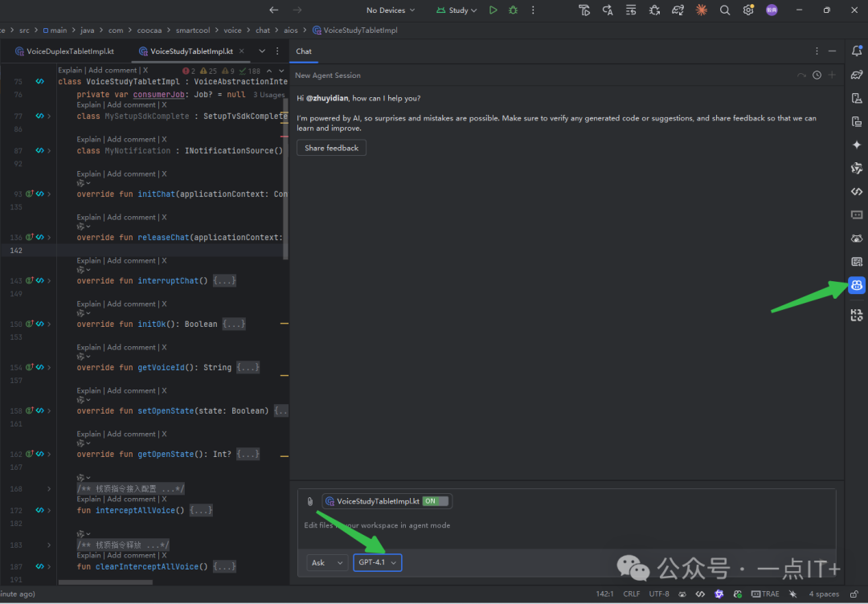
Task: Click the 3 Usages link for consumerJob
Action: [269, 95]
